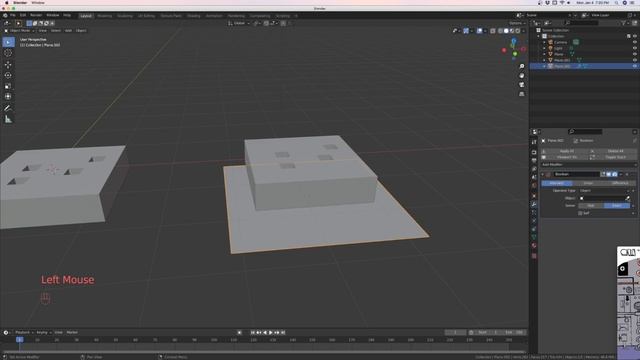Click Viewport Vis button
The image size is (640, 360).
click(565, 157)
